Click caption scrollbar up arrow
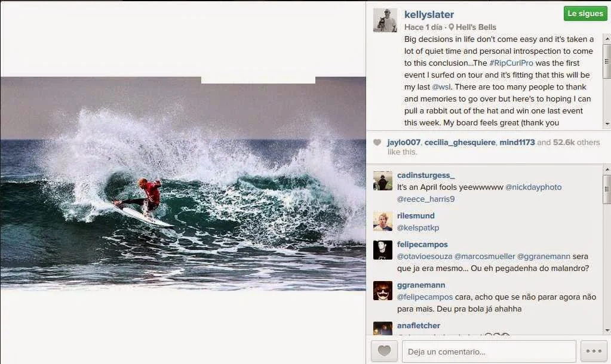 point(607,39)
